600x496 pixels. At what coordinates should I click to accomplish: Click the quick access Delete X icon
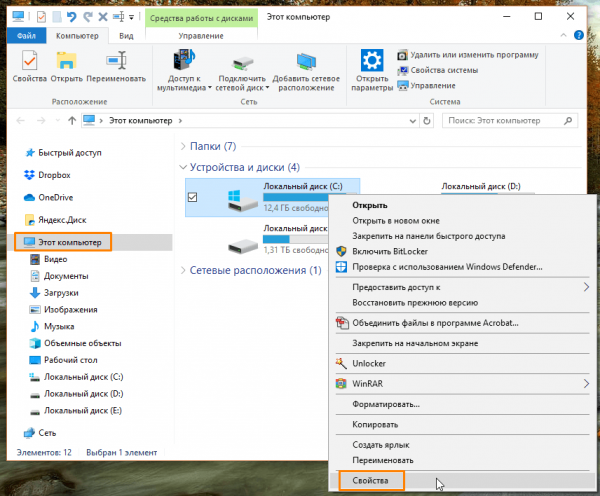pyautogui.click(x=103, y=16)
